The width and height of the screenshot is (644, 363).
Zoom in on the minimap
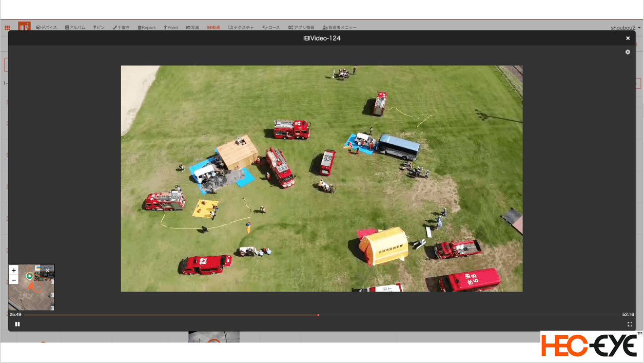[14, 271]
